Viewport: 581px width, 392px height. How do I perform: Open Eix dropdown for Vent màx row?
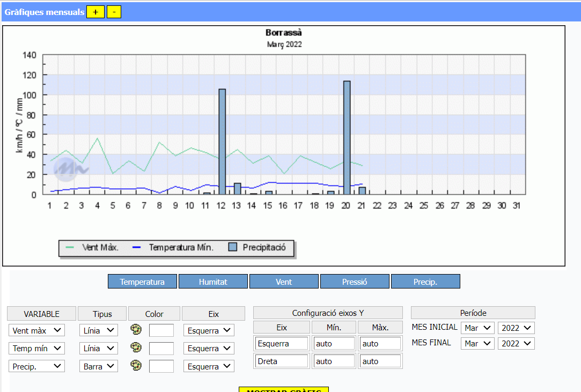point(209,330)
